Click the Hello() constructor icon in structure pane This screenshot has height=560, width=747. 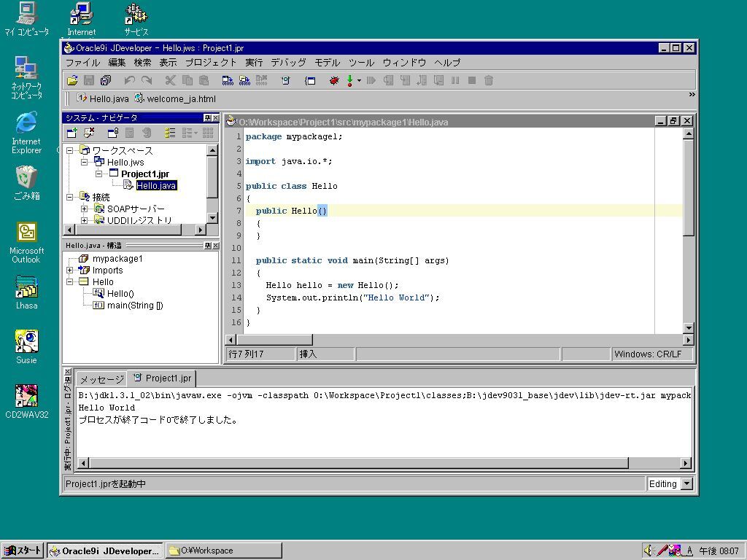(x=98, y=293)
